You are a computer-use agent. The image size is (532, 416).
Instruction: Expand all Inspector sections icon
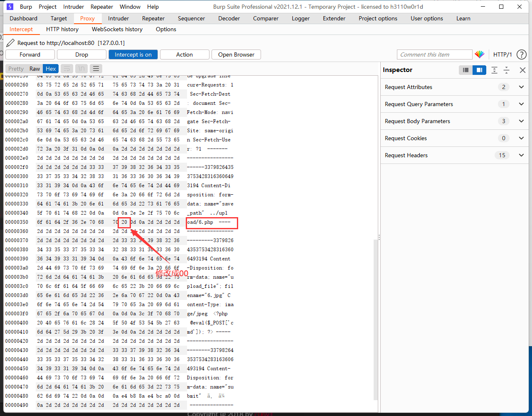click(494, 70)
